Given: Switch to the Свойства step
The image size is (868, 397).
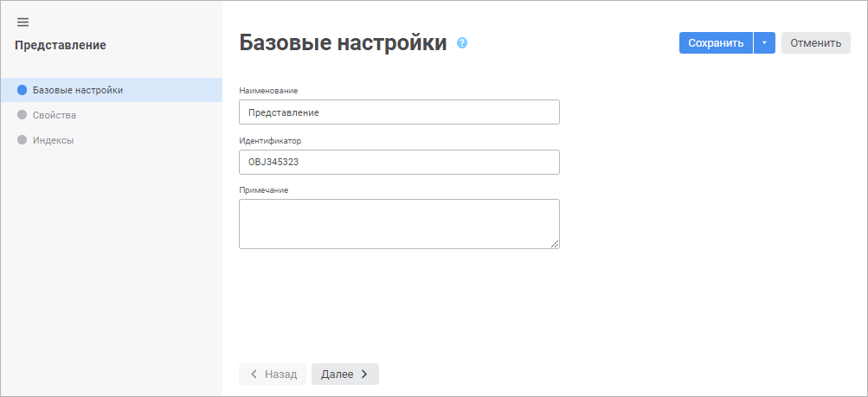Looking at the screenshot, I should [x=54, y=115].
